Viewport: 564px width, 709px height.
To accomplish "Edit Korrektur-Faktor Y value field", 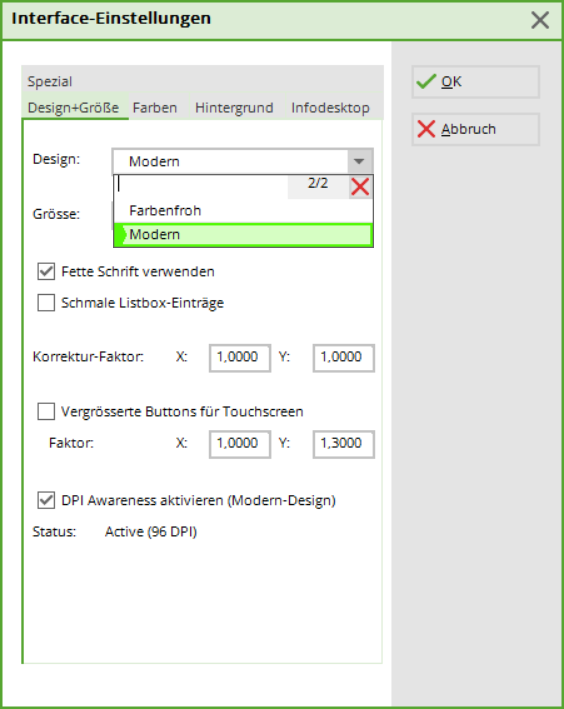I will pyautogui.click(x=343, y=358).
